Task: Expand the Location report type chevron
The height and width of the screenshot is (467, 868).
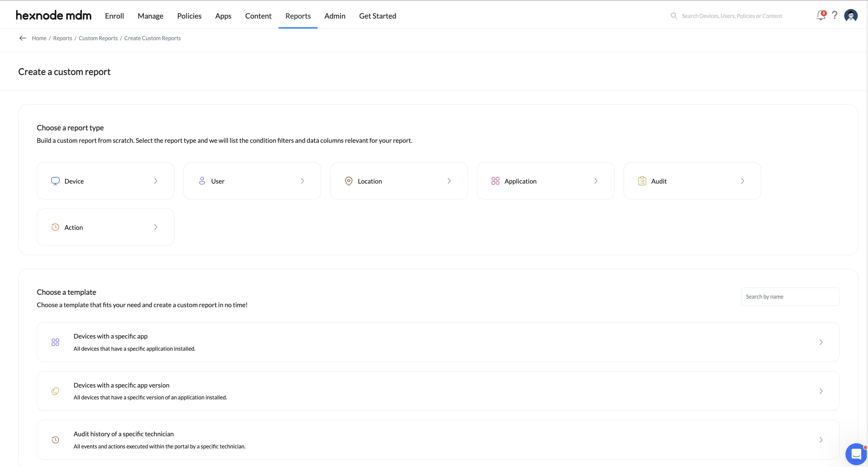Action: 449,181
